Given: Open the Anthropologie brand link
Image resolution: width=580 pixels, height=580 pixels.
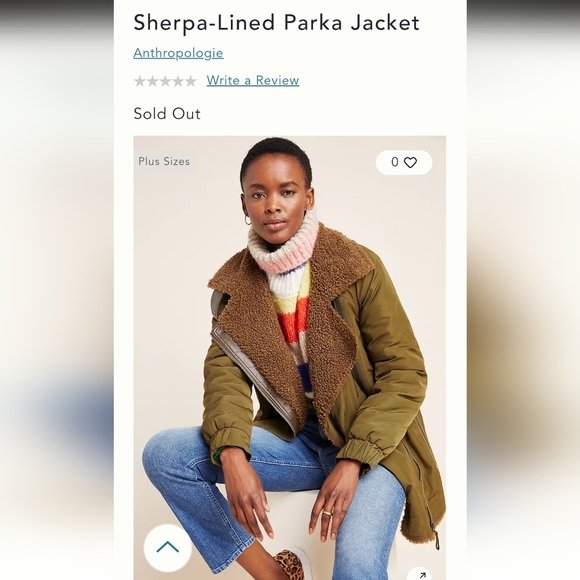Looking at the screenshot, I should point(178,53).
